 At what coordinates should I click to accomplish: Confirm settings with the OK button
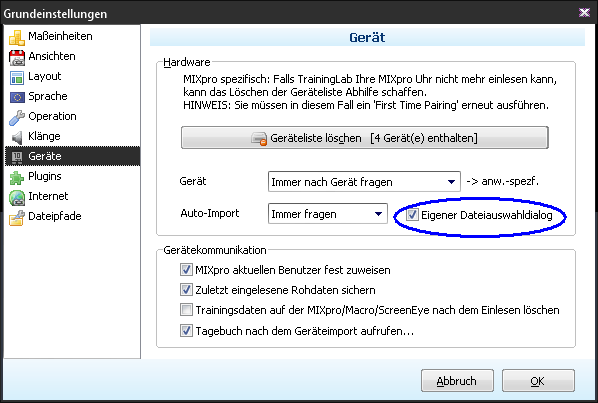[538, 381]
